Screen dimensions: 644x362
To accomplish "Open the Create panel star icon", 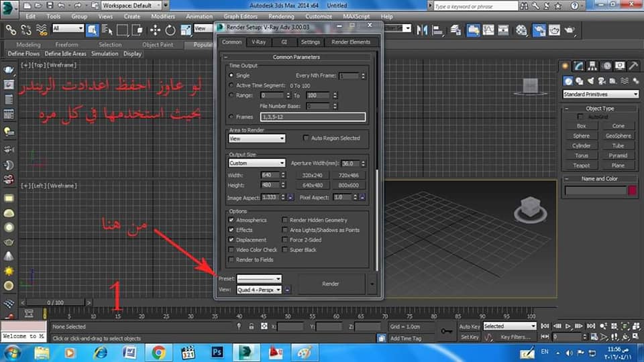I will (x=565, y=66).
